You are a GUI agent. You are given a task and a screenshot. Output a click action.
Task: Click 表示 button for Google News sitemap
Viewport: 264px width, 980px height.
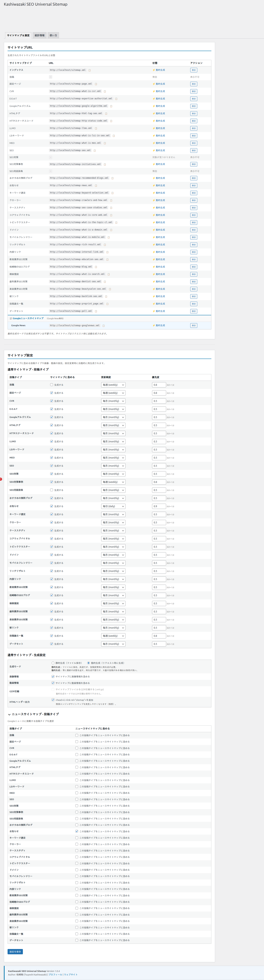(x=194, y=326)
